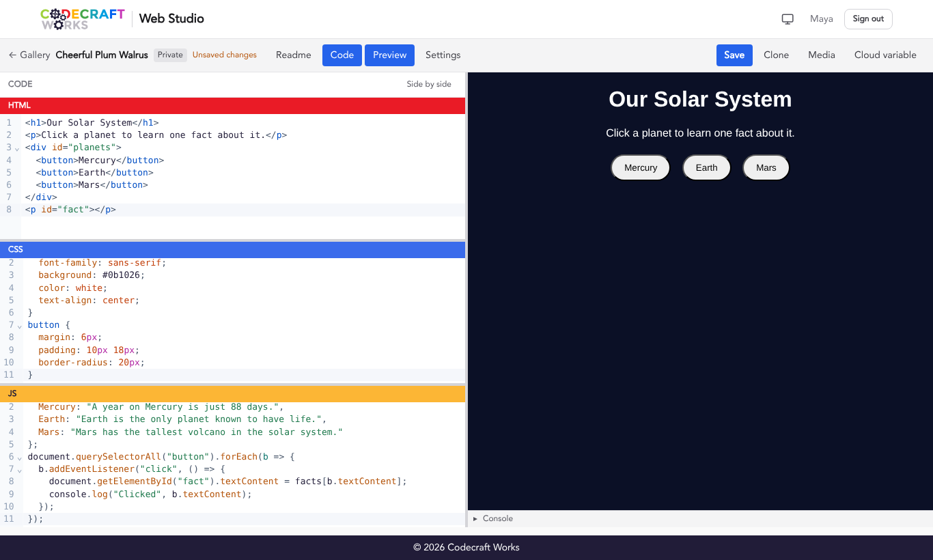Click the monitor display icon
The height and width of the screenshot is (560, 933).
pyautogui.click(x=788, y=19)
